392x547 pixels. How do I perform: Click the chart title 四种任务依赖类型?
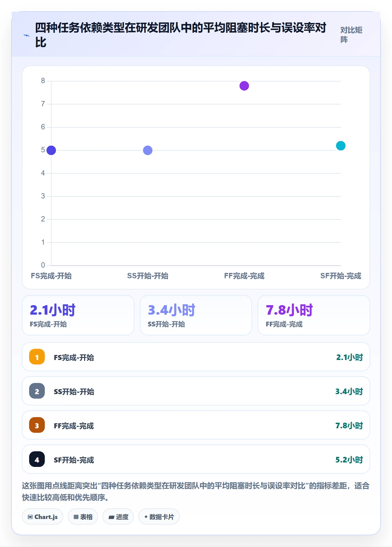181,35
